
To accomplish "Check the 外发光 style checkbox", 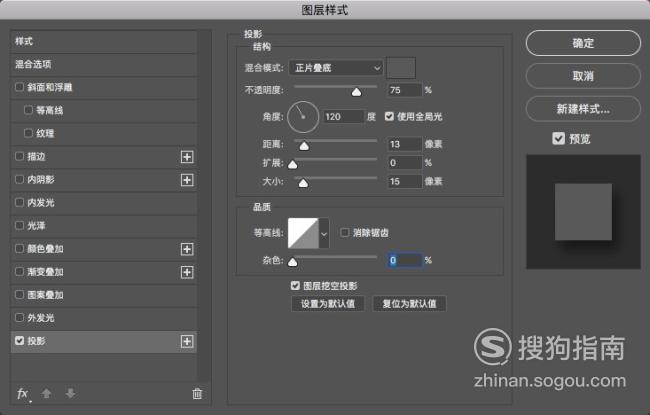I will click(19, 318).
